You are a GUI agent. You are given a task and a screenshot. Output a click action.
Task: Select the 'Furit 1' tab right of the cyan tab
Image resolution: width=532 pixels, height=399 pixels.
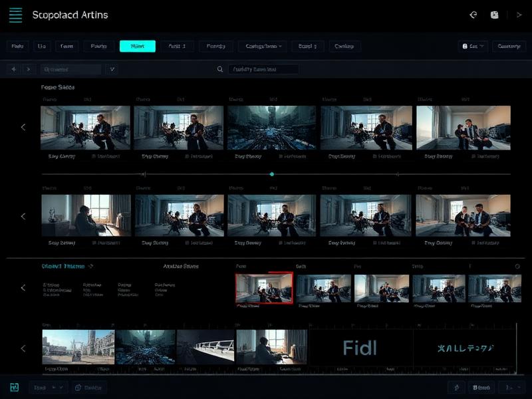tap(177, 46)
